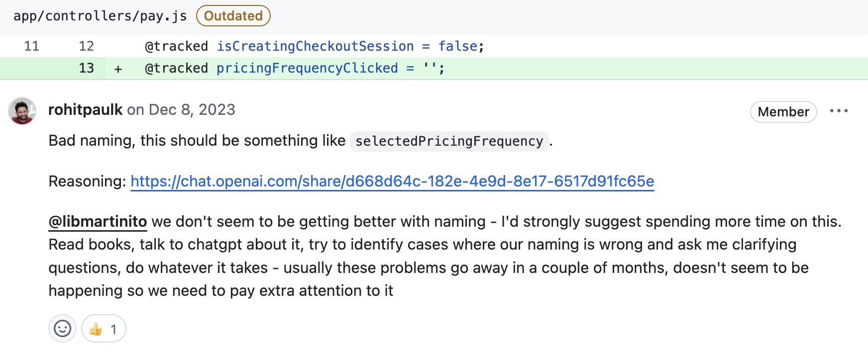Click the false value in diff line

click(x=457, y=46)
